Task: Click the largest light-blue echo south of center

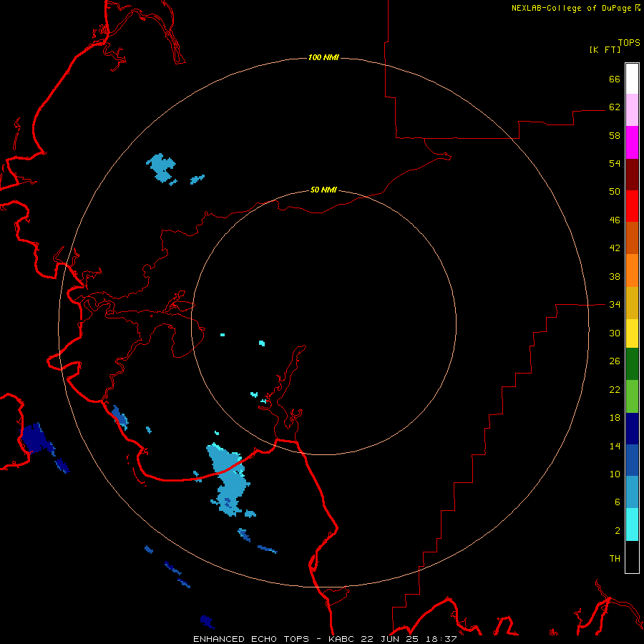Action: click(228, 479)
